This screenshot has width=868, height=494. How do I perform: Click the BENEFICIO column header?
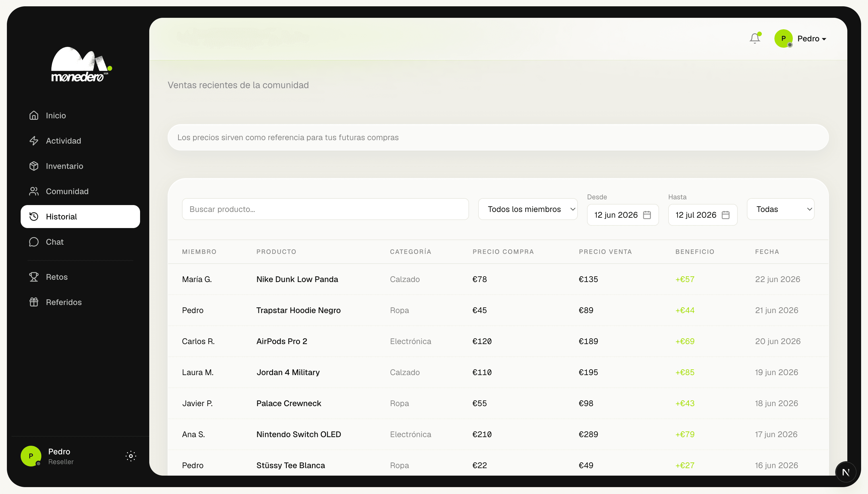pos(695,252)
